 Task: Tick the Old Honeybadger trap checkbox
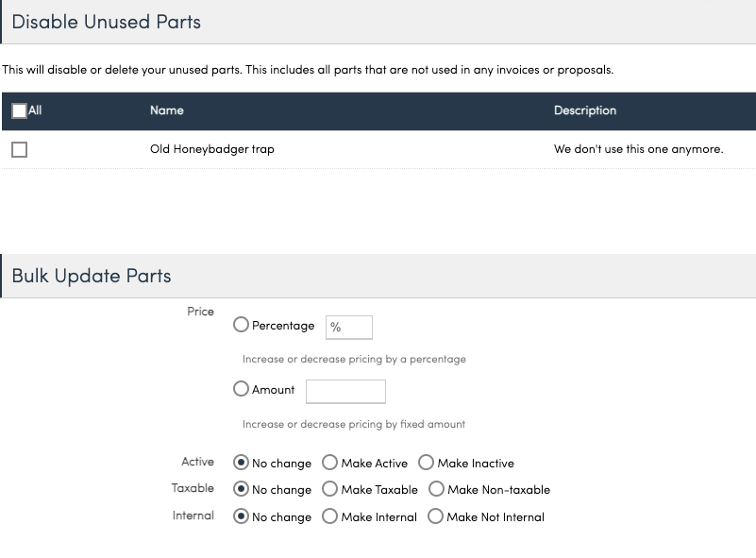coord(19,149)
